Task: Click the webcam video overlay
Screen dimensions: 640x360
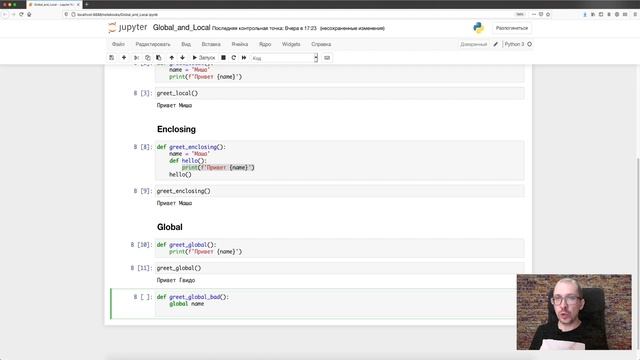Action: 574,312
